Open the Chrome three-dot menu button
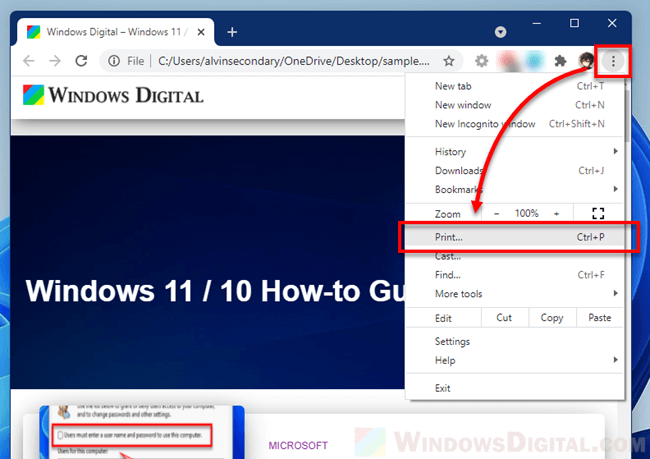This screenshot has width=650, height=459. click(x=613, y=61)
